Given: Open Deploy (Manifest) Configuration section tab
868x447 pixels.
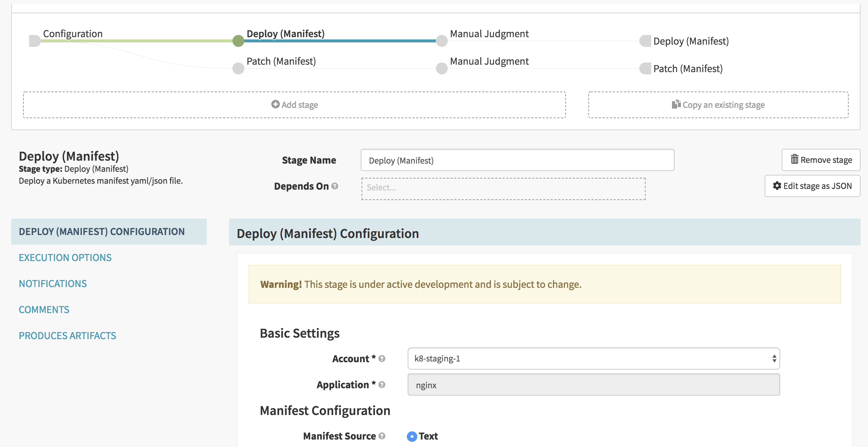Looking at the screenshot, I should [x=109, y=232].
